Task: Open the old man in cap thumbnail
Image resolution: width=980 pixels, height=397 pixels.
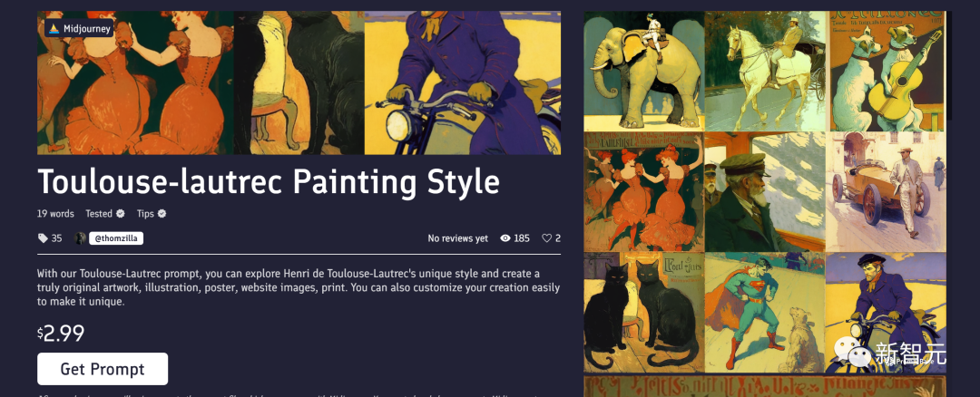Action: click(766, 191)
